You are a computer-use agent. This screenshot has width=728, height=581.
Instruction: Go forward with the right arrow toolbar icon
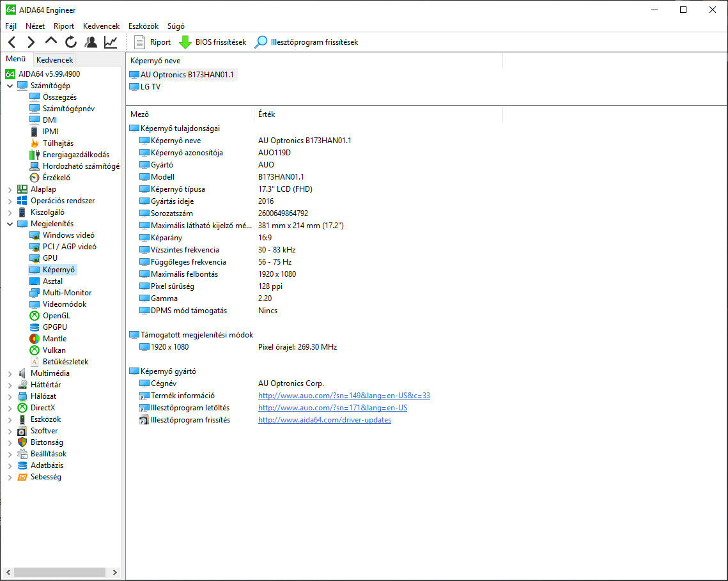pos(31,42)
